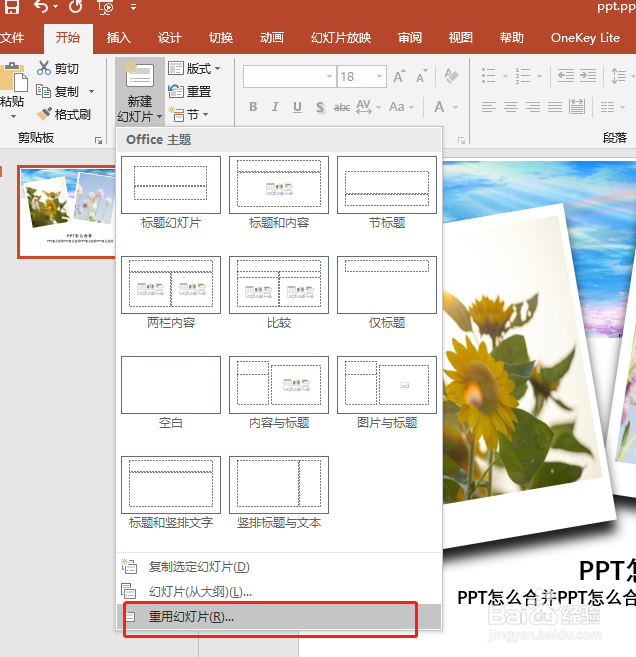Click the 粘贴 paste icon

click(x=13, y=77)
